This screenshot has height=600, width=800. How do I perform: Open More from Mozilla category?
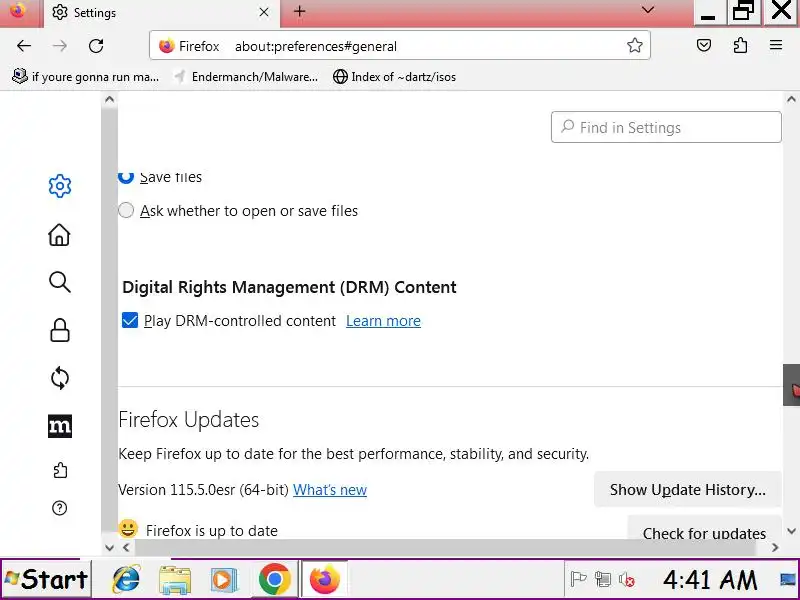click(60, 426)
